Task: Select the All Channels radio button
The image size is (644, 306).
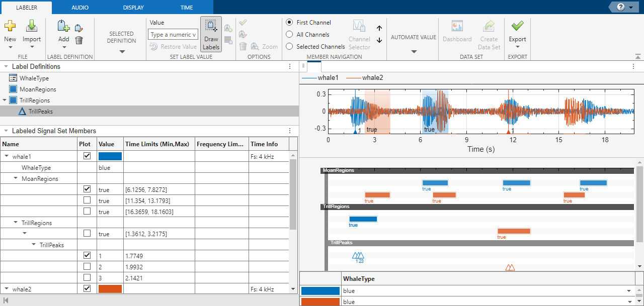Action: pyautogui.click(x=289, y=35)
